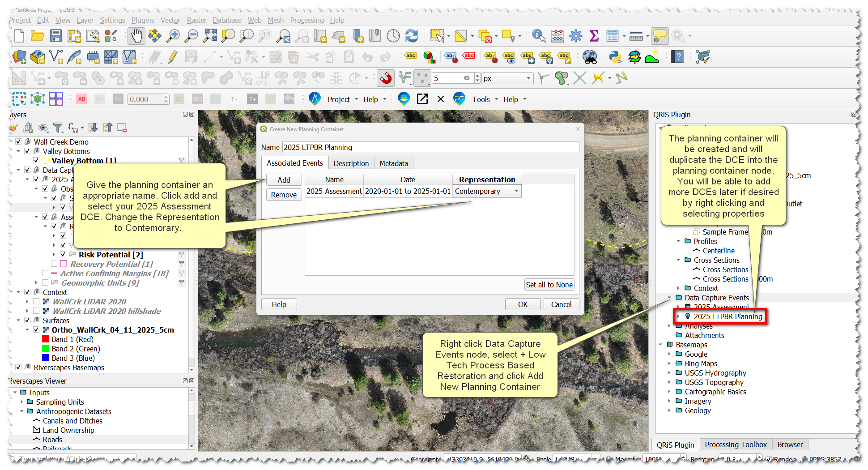Uncheck the Risk Potential [2] layer
This screenshot has height=470, width=868.
[x=63, y=255]
